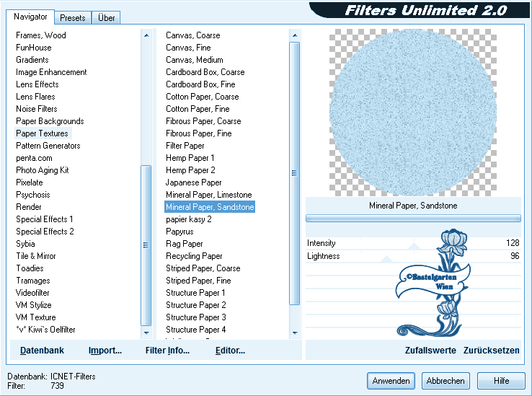Select the Lens Flares category

(35, 97)
